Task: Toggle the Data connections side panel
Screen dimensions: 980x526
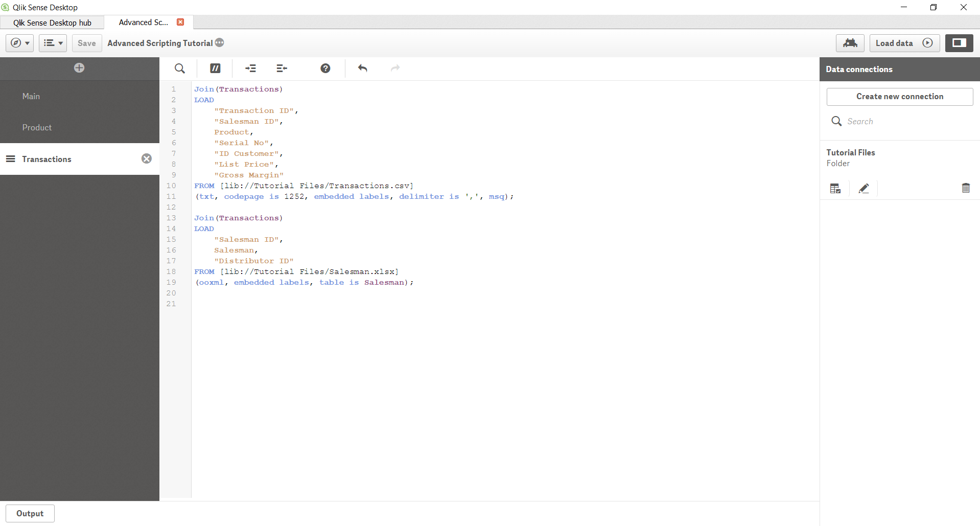Action: pyautogui.click(x=959, y=43)
